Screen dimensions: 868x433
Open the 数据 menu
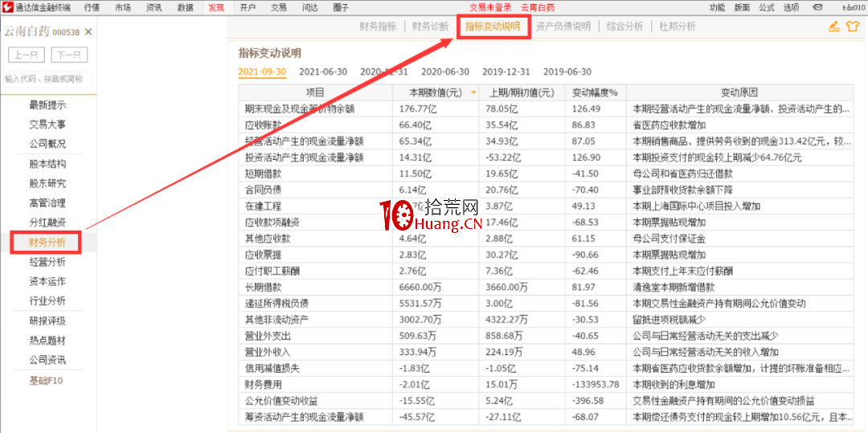point(186,8)
